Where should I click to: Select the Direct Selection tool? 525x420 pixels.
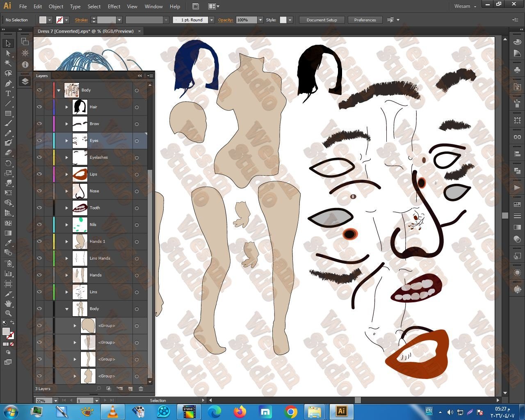[8, 53]
